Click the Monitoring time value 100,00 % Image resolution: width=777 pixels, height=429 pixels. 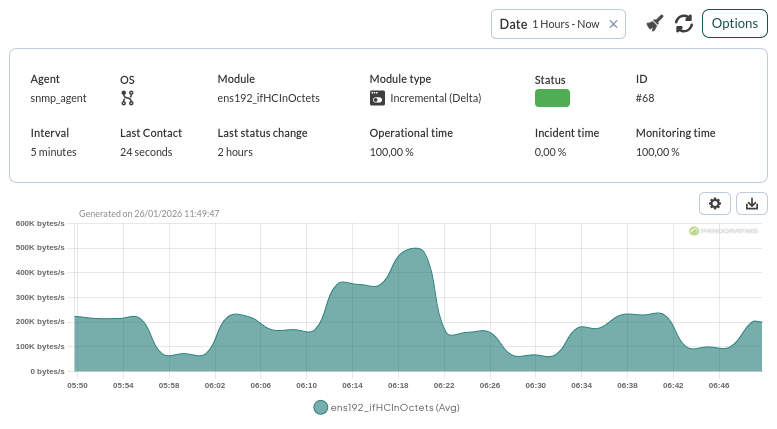coord(658,152)
